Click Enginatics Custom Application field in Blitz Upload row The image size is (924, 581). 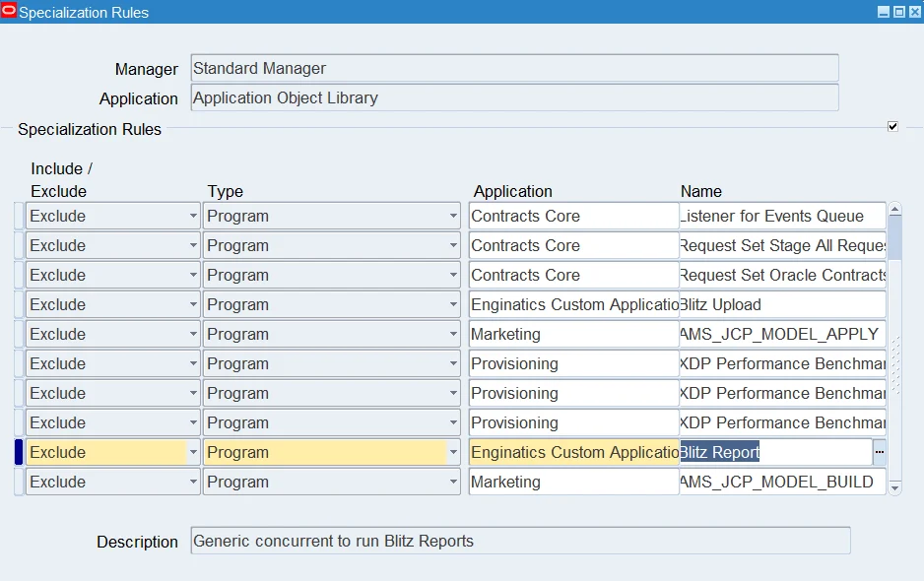click(x=574, y=304)
